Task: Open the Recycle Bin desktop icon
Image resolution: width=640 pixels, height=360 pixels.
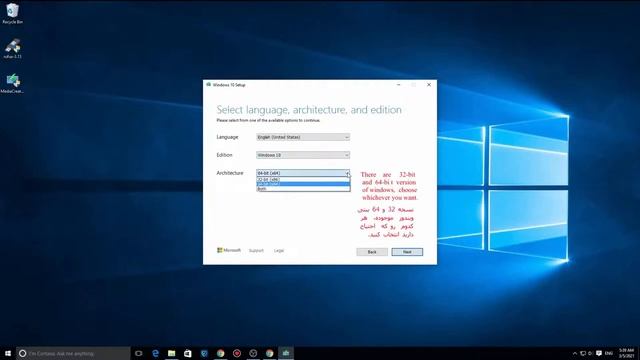Action: pos(12,13)
